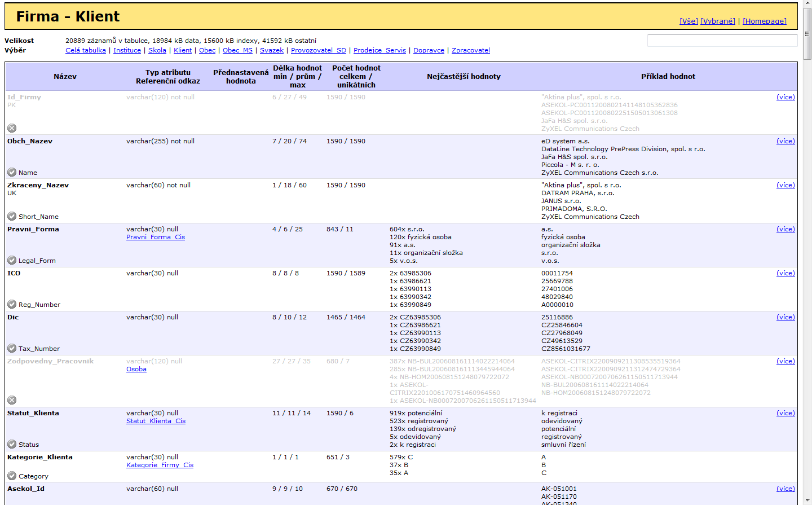The height and width of the screenshot is (505, 812).
Task: Click the Kategorie_Klienta attribute name
Action: tap(40, 457)
